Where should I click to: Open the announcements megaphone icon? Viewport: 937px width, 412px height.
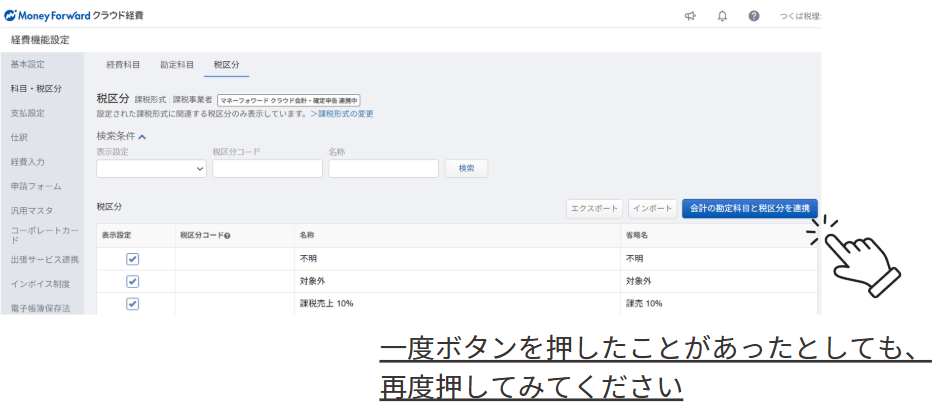click(690, 16)
